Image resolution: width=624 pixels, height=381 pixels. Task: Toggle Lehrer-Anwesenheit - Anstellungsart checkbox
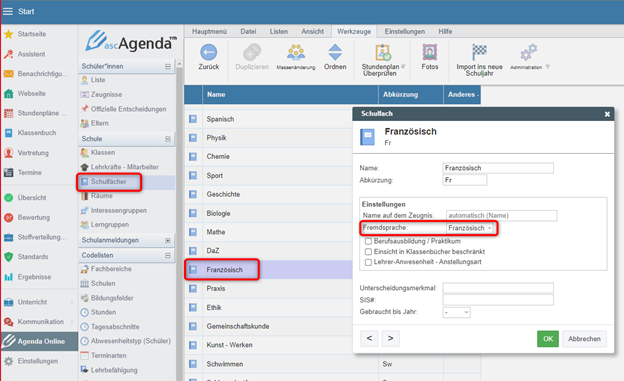tap(368, 262)
